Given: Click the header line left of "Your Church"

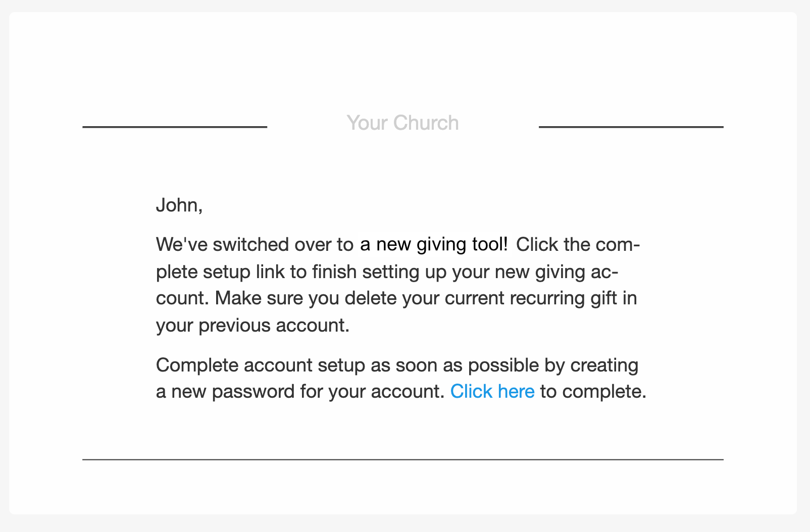Looking at the screenshot, I should [175, 127].
